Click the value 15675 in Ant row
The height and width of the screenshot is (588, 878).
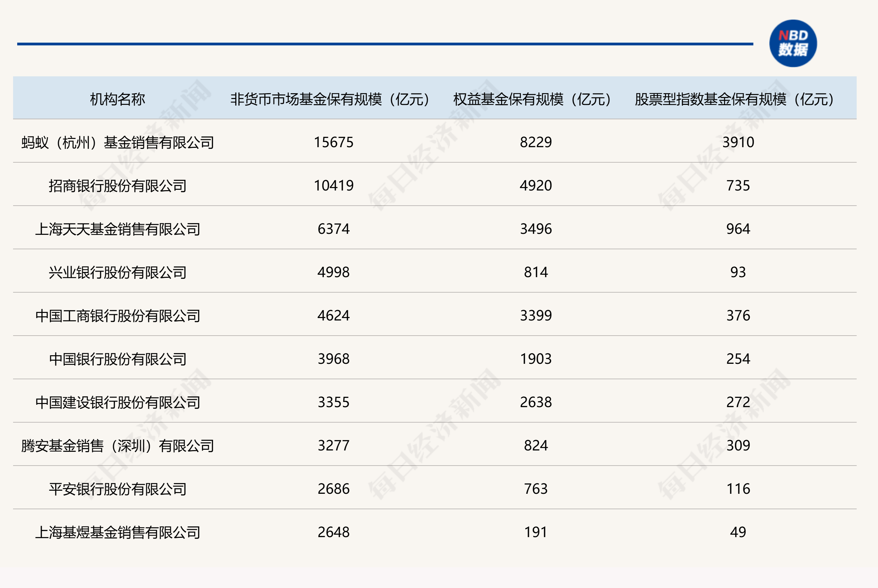(333, 142)
